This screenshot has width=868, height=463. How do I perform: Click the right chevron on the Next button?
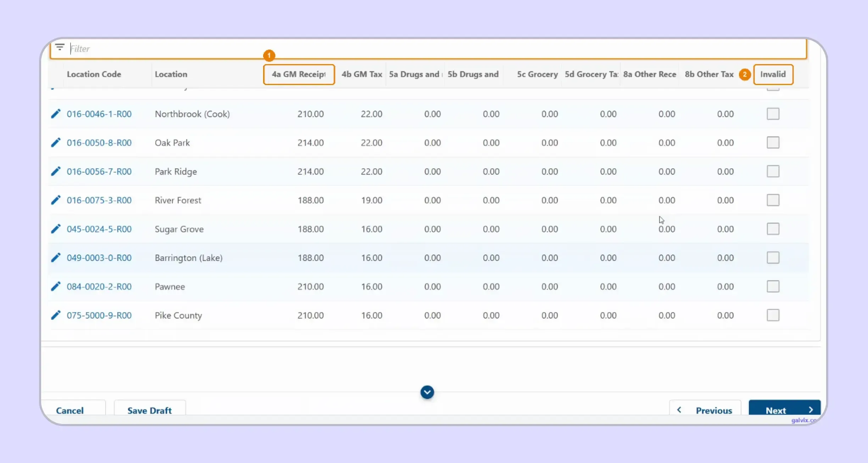point(811,410)
